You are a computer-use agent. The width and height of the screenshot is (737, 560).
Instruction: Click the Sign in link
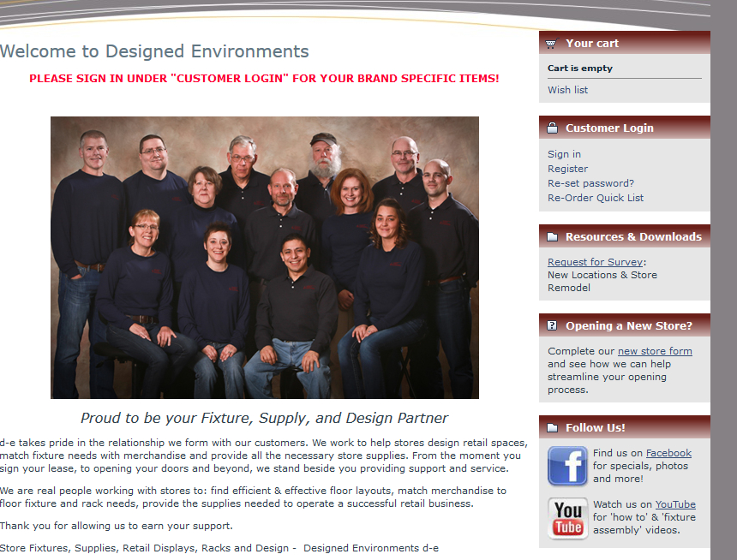coord(564,154)
